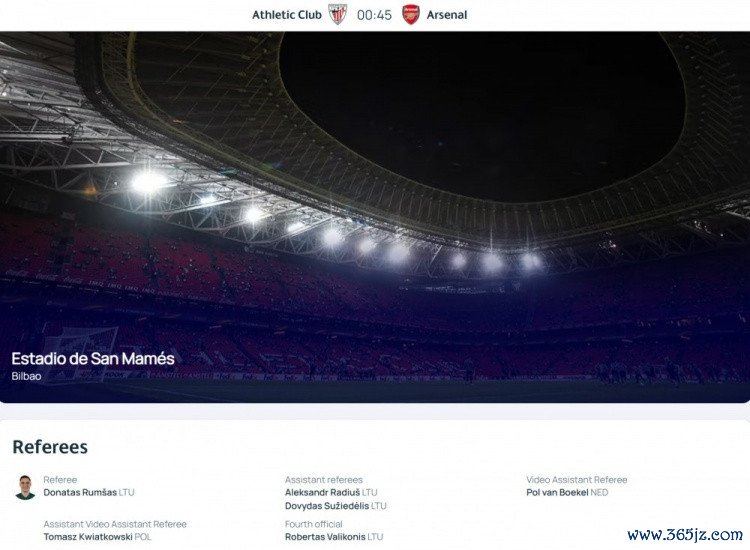Click the Fourth official label
The width and height of the screenshot is (750, 550).
(314, 524)
